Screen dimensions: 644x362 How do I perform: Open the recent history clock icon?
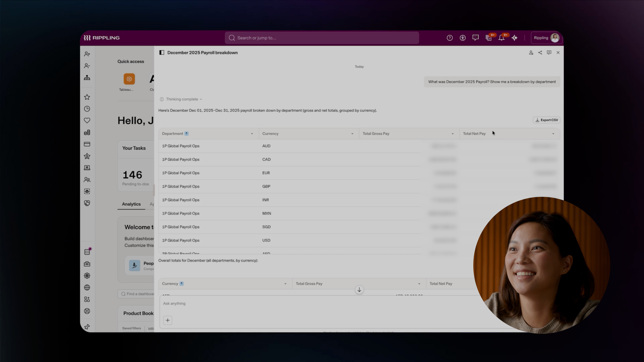point(87,109)
